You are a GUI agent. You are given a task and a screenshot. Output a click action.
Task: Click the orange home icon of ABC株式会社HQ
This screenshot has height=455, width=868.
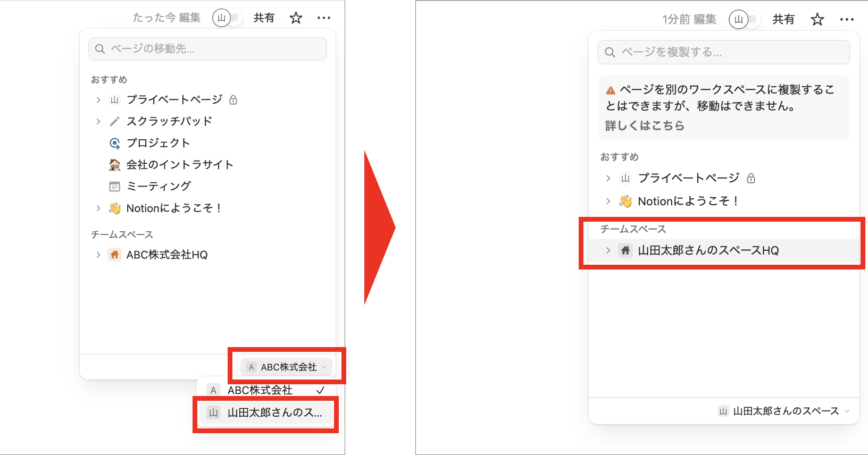tap(114, 255)
